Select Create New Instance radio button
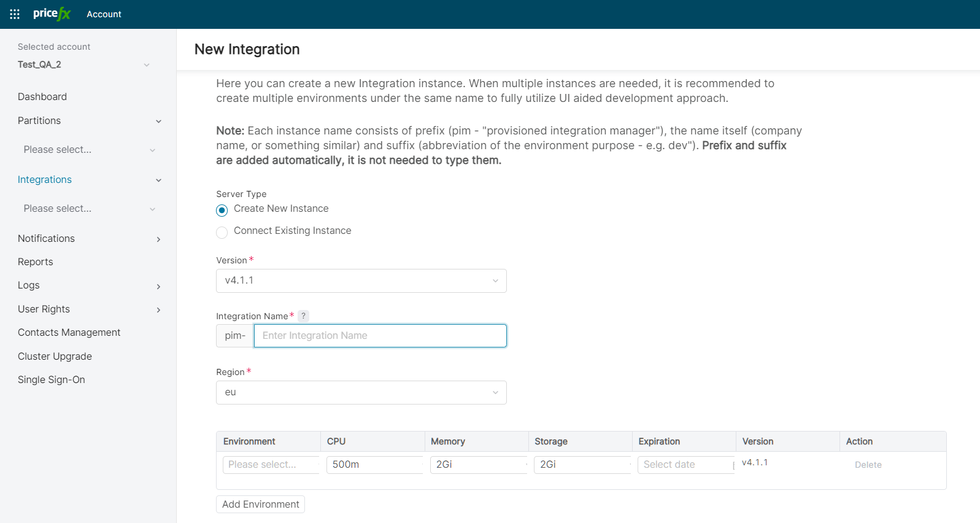The width and height of the screenshot is (980, 523). click(x=222, y=211)
